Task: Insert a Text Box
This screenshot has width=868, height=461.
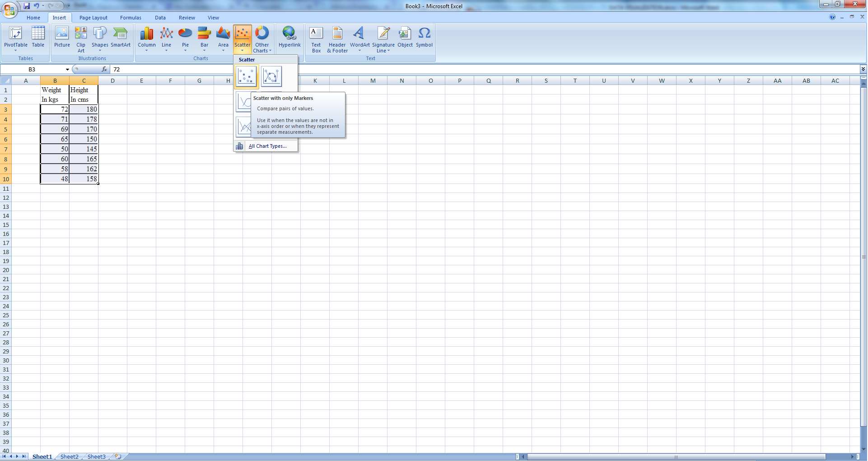Action: (x=316, y=39)
